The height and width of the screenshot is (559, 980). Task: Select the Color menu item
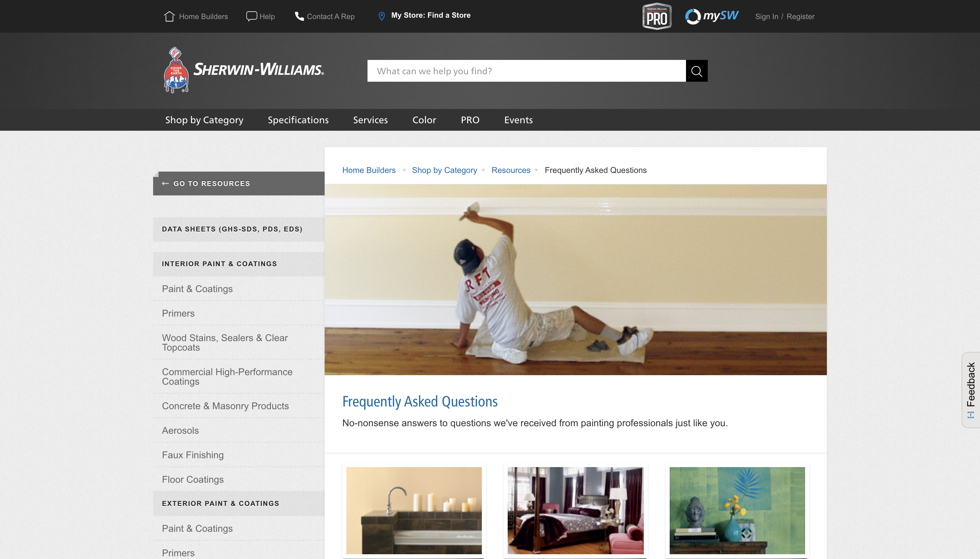[x=424, y=120]
